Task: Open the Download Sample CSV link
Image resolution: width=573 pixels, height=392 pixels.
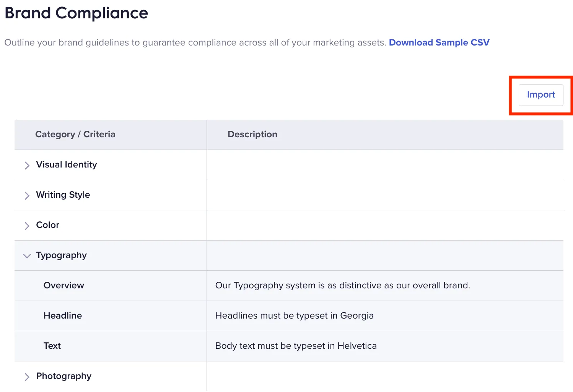Action: pos(439,42)
